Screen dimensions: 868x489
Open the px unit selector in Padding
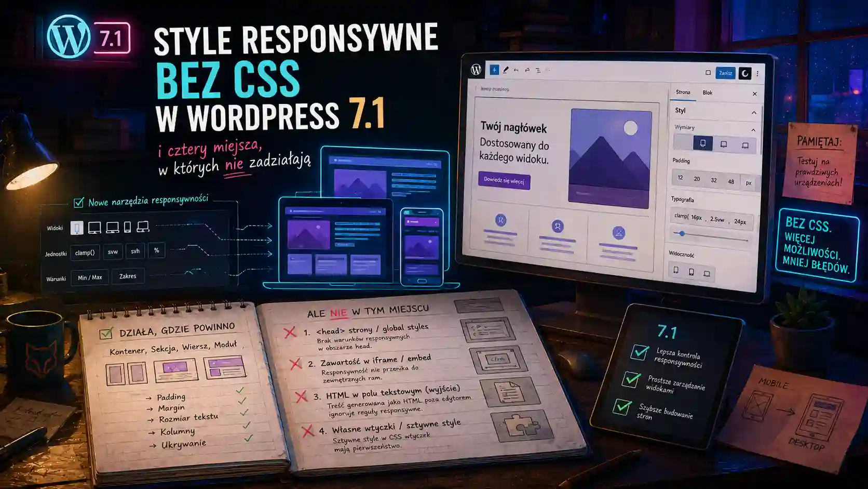(749, 183)
